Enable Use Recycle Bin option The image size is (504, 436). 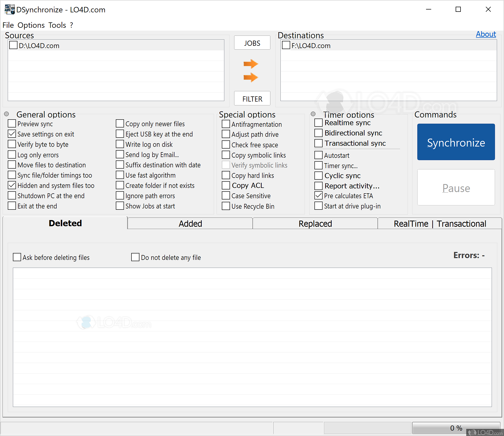[x=226, y=206]
